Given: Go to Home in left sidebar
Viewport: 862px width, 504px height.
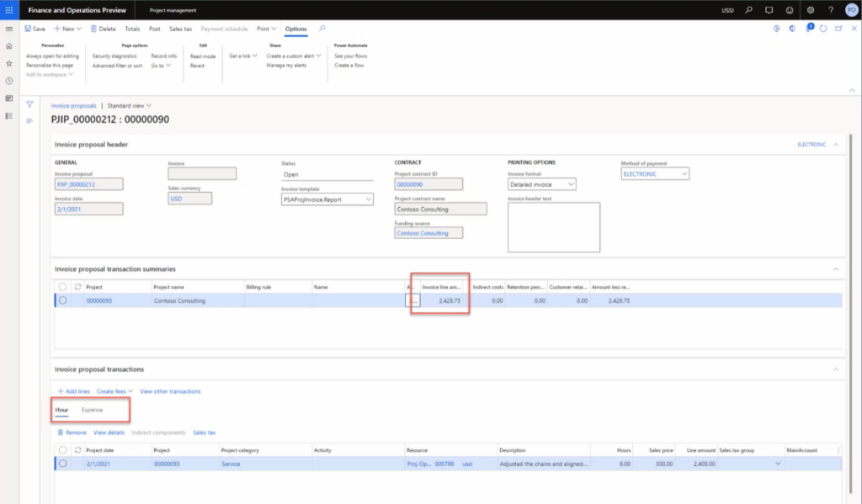Looking at the screenshot, I should tap(9, 46).
